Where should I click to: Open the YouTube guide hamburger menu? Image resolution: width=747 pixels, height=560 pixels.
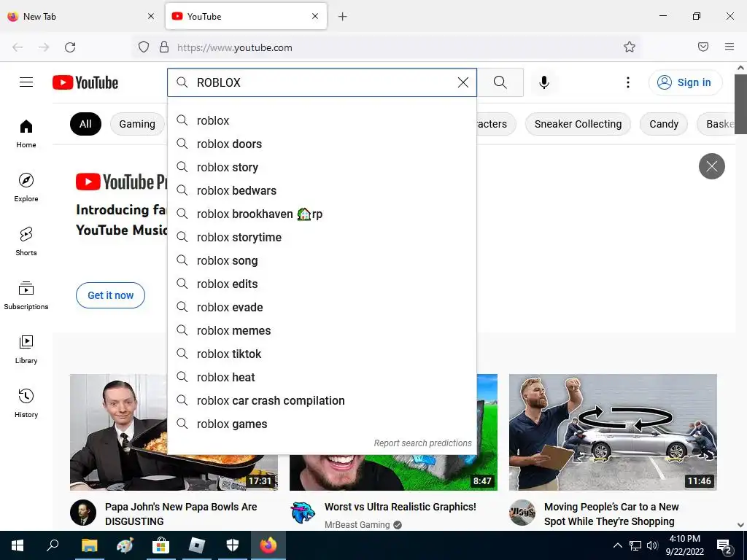point(26,82)
